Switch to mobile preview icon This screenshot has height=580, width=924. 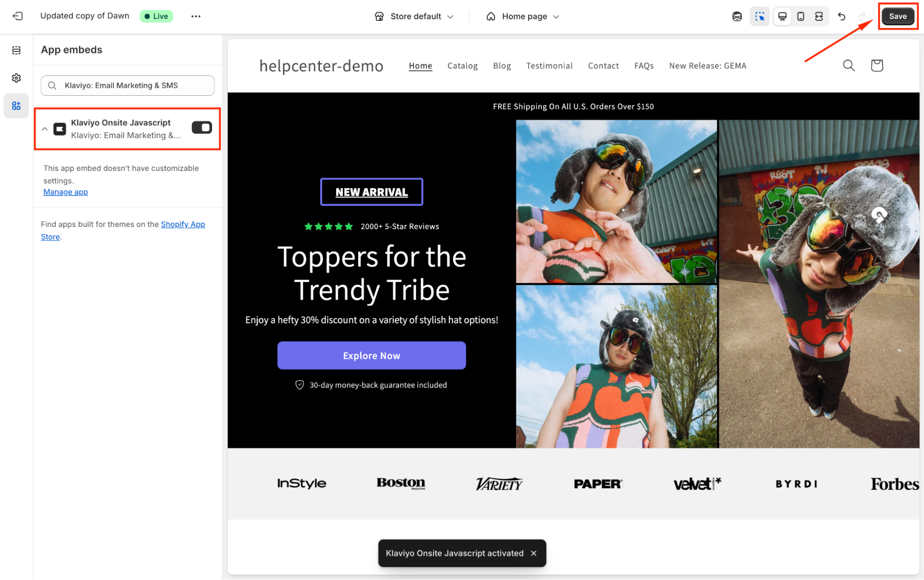[801, 16]
